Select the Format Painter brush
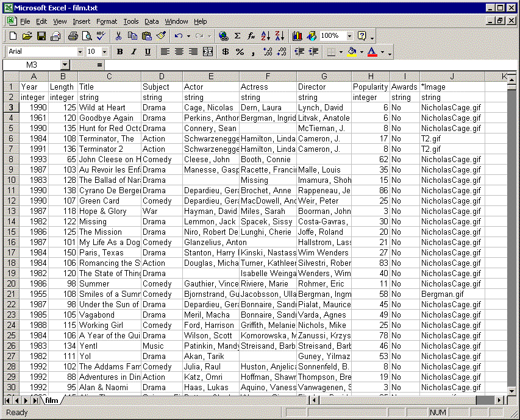The height and width of the screenshot is (420, 520). coord(161,36)
